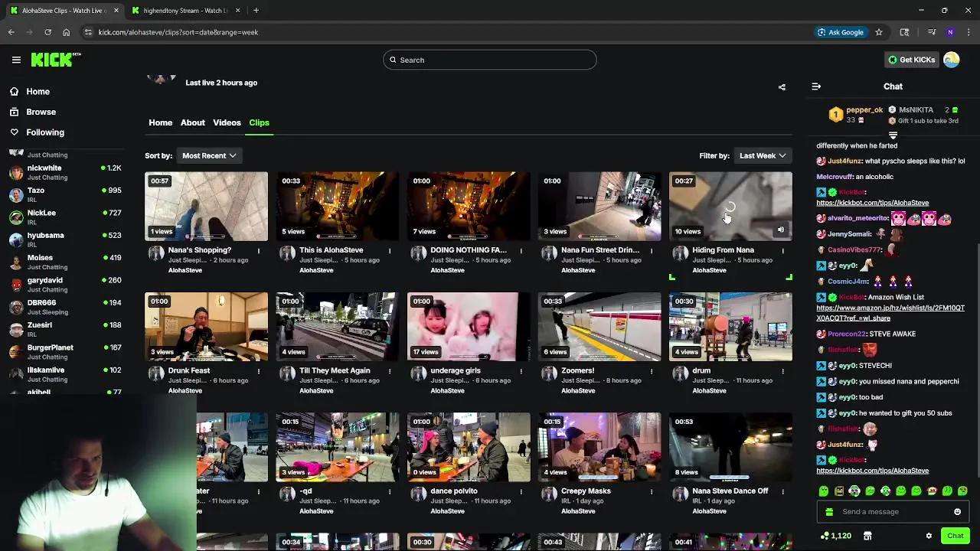Toggle mute on Hiding From Nana preview

tap(781, 230)
